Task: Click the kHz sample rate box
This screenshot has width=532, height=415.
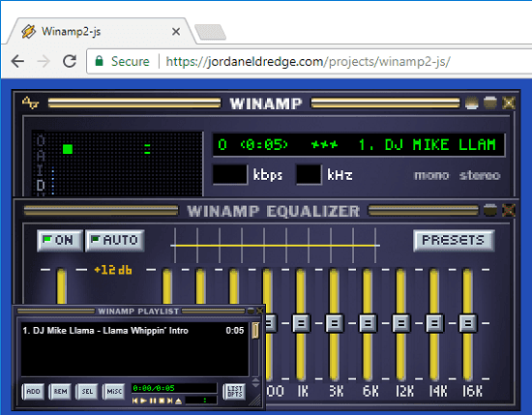Action: tap(309, 174)
